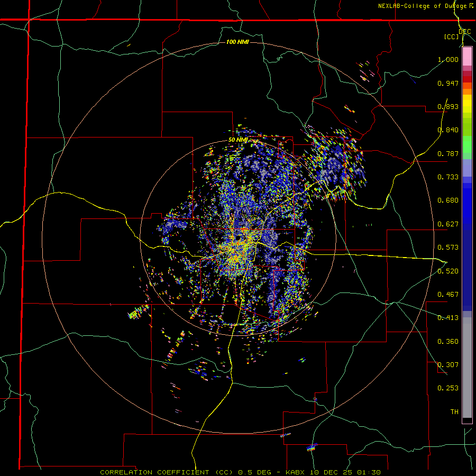Screen dimensions: 476x476
Task: Click the gray band of the color scale
Action: (467, 368)
